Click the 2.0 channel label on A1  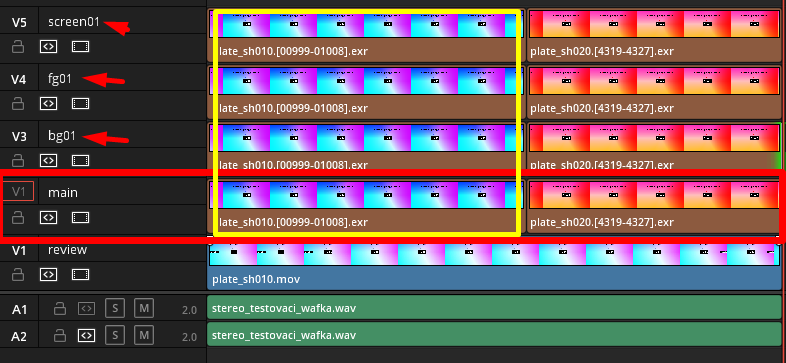(x=189, y=311)
